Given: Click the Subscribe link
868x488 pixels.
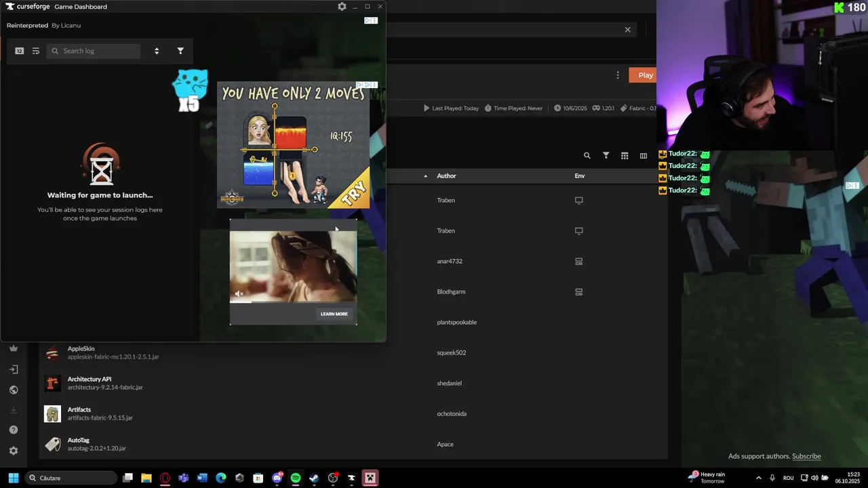Looking at the screenshot, I should [806, 456].
